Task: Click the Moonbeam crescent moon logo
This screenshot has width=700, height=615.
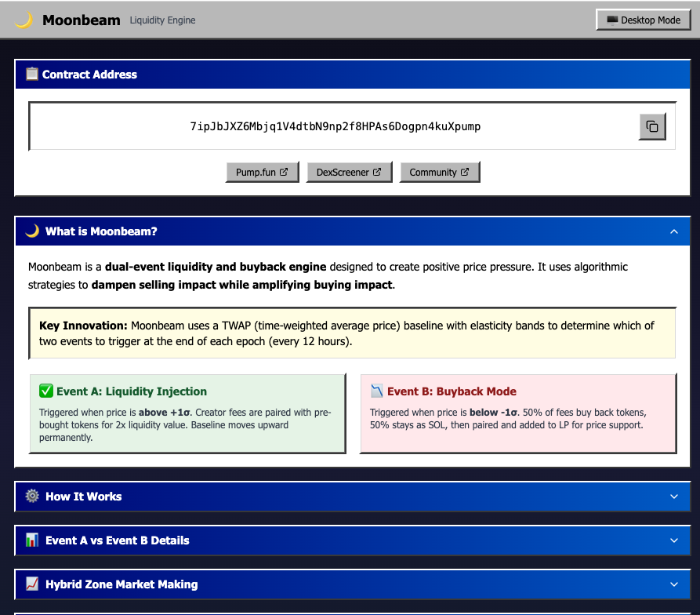Action: point(24,20)
